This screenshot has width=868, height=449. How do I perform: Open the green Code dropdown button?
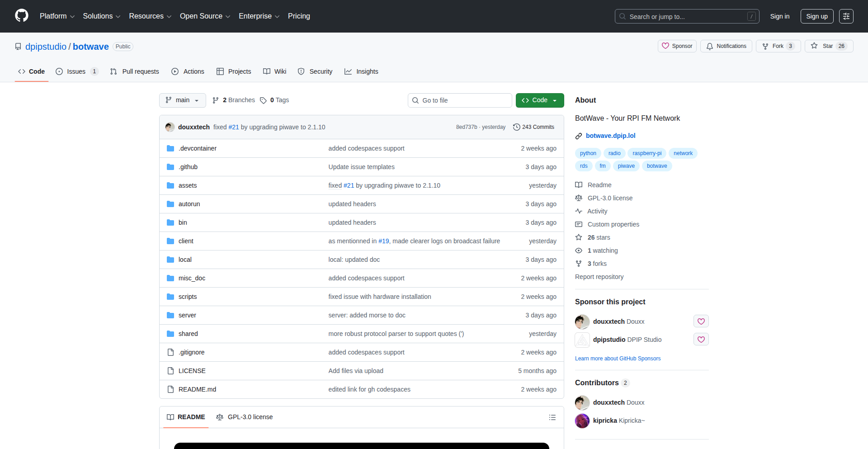[540, 100]
